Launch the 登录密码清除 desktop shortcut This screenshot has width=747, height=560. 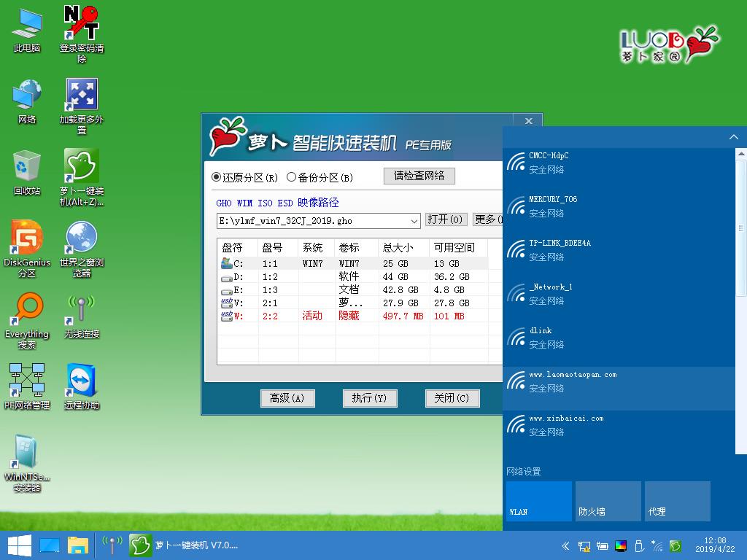pyautogui.click(x=82, y=34)
